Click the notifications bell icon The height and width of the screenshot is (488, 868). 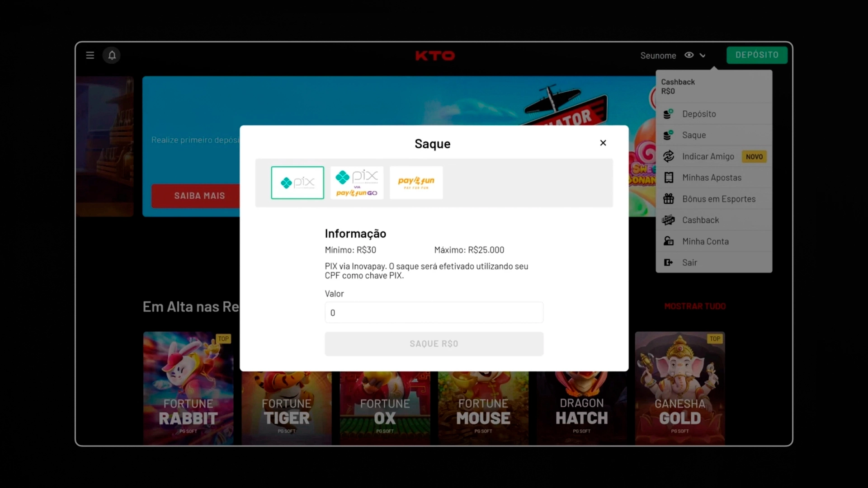[x=112, y=55]
